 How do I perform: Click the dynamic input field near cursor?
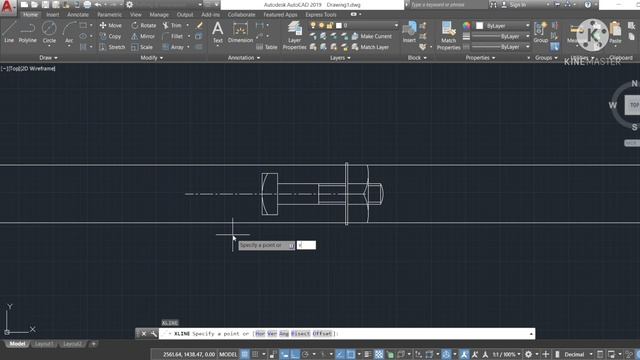306,245
